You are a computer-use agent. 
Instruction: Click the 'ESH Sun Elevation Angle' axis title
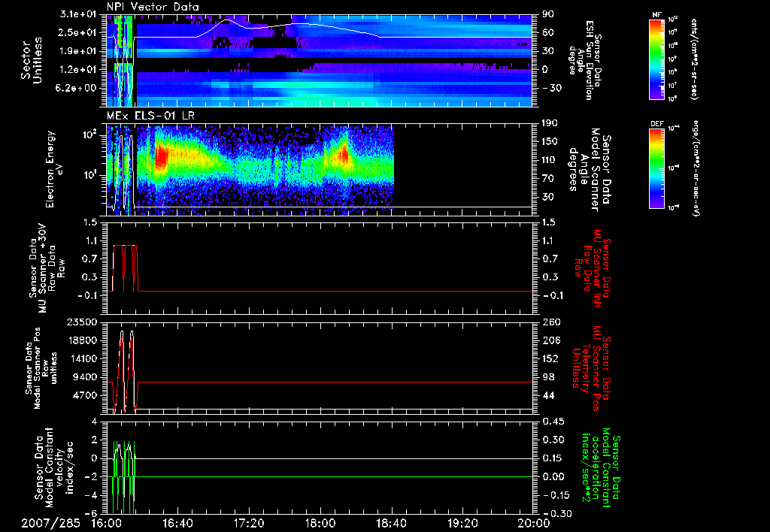pos(584,60)
